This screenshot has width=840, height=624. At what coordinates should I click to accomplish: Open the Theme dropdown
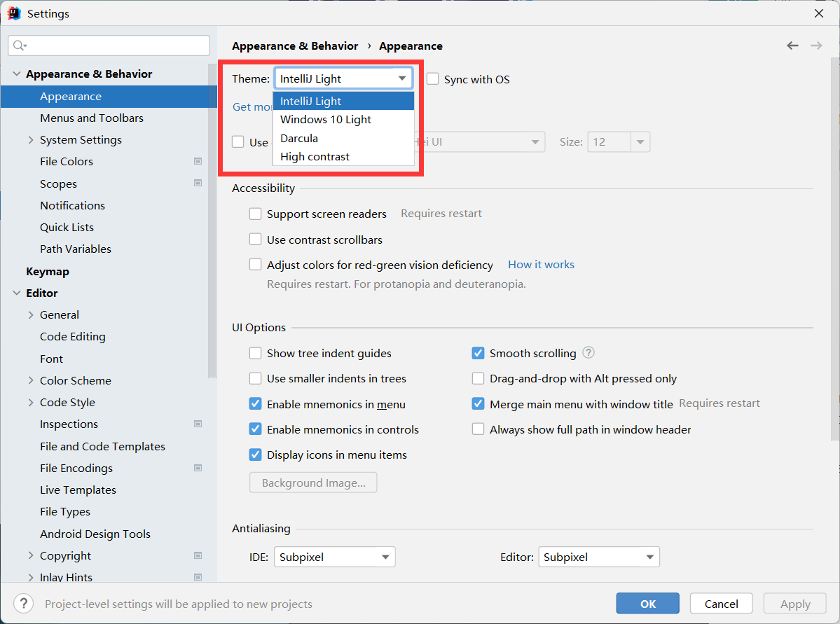pos(343,78)
